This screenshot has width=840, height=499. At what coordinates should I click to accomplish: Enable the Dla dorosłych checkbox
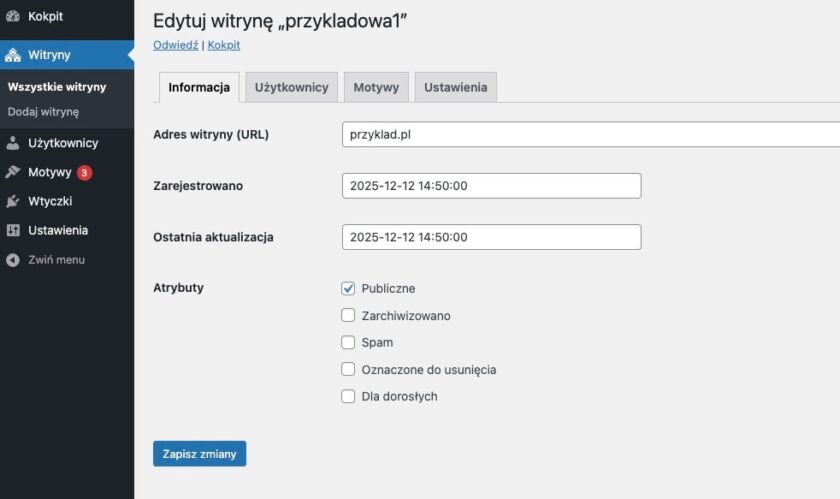348,396
